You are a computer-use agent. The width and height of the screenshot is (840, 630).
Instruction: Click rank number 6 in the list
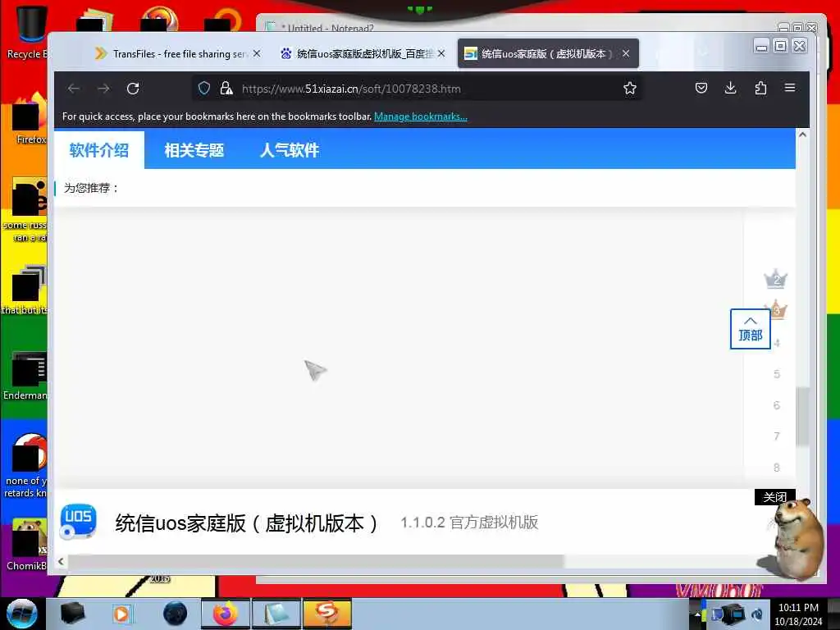click(x=776, y=405)
